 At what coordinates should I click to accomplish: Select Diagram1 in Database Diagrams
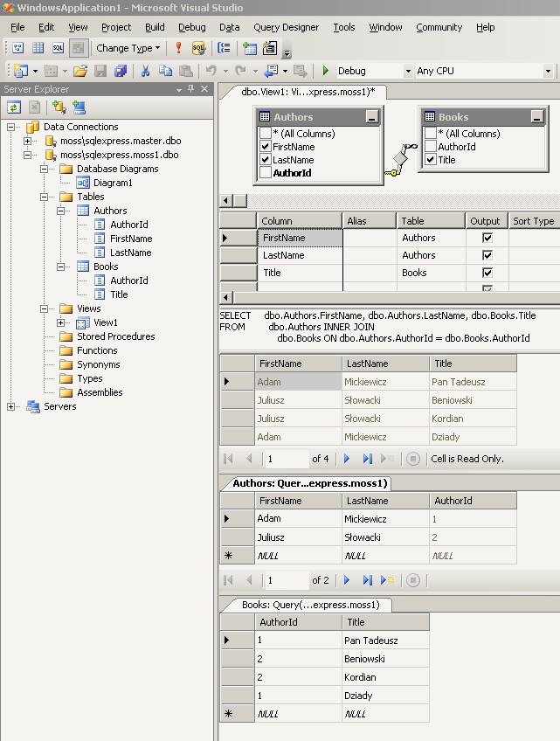click(113, 183)
